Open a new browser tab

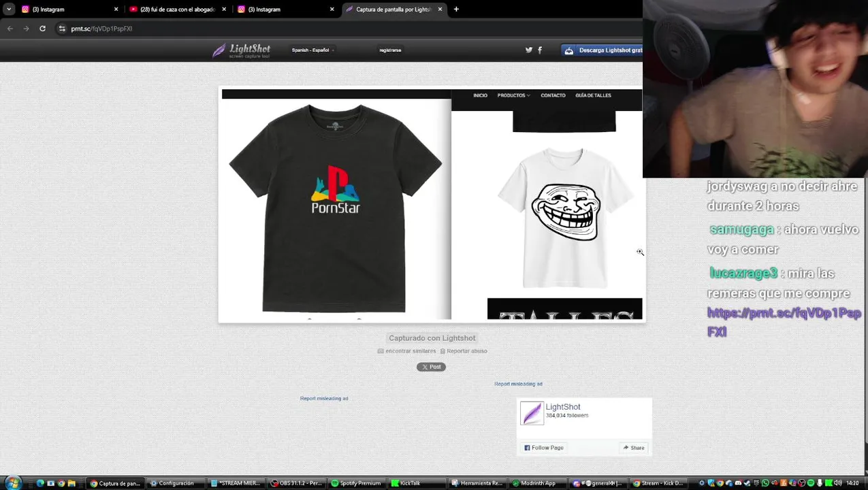pyautogui.click(x=456, y=10)
